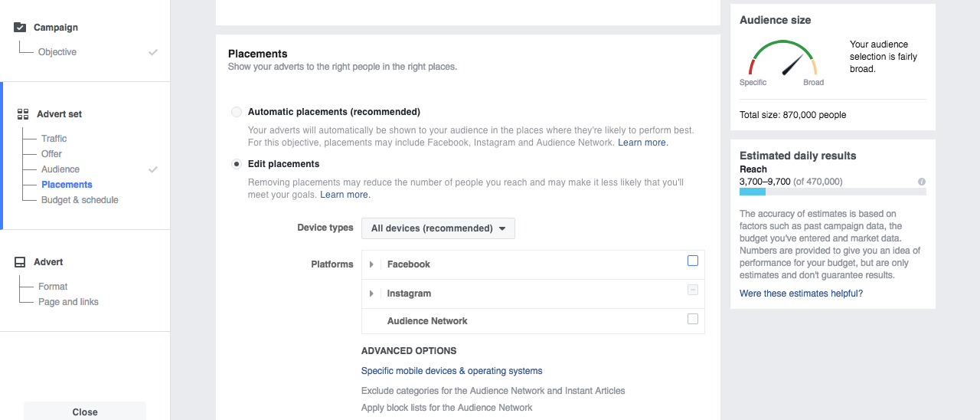Expand the Instagram platform row arrow
Viewport: 980px width, 420px height.
371,294
